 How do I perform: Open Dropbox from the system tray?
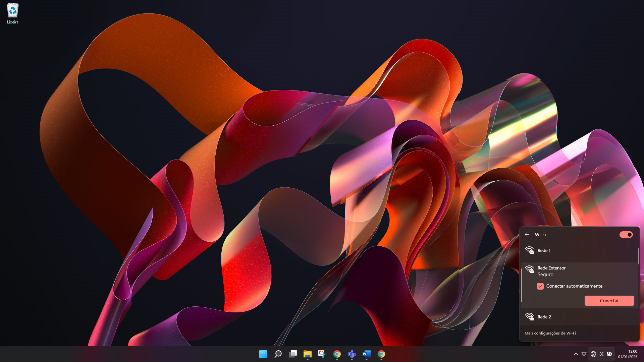[584, 354]
